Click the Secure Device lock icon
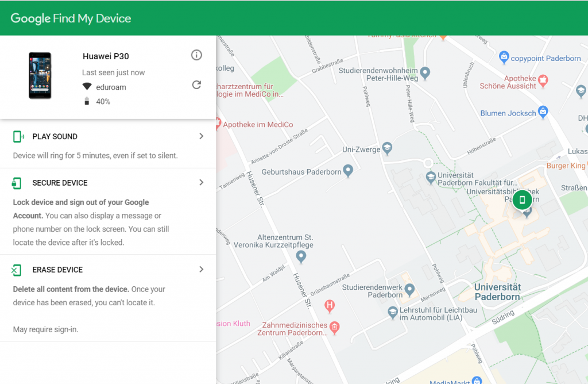This screenshot has height=384, width=588. [17, 183]
